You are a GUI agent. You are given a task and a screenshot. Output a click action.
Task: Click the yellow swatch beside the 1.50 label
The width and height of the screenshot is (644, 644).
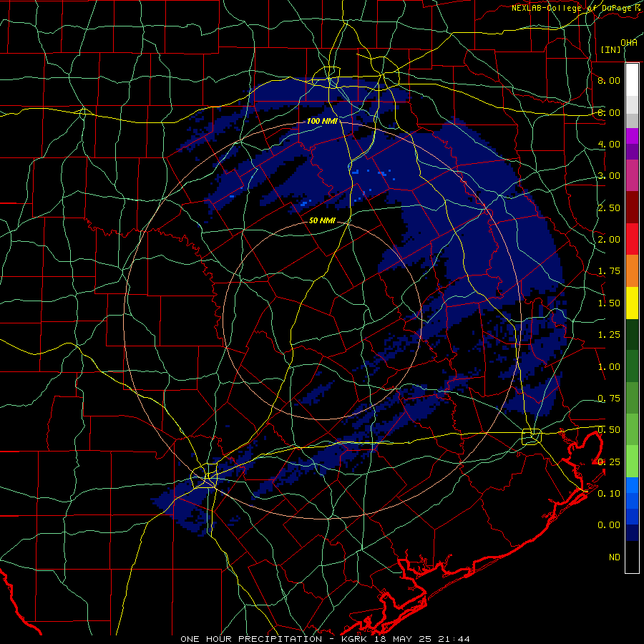tap(632, 303)
